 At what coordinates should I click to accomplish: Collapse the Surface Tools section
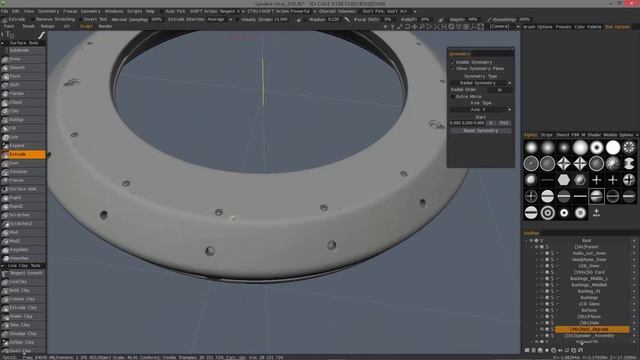point(2,43)
